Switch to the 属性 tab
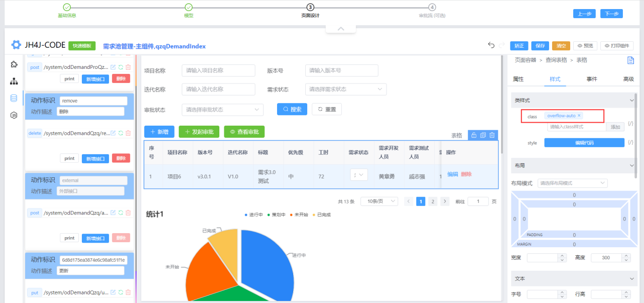 tap(518, 79)
